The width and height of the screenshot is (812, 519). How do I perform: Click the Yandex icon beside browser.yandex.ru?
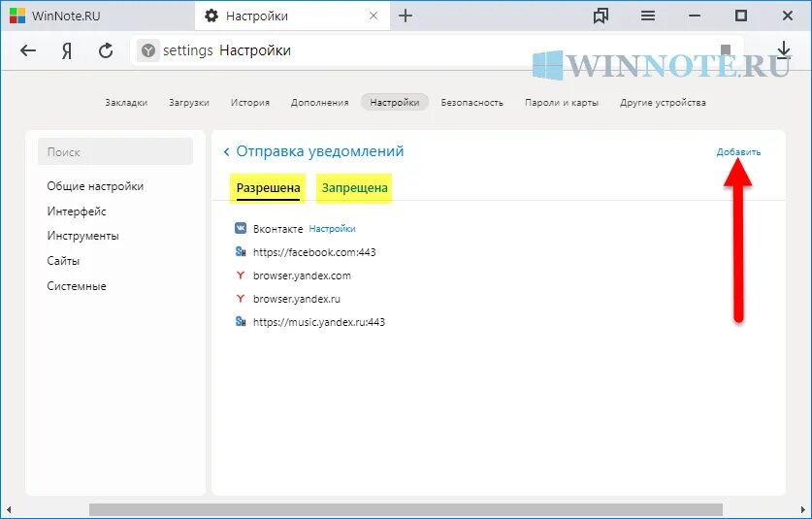(x=241, y=299)
